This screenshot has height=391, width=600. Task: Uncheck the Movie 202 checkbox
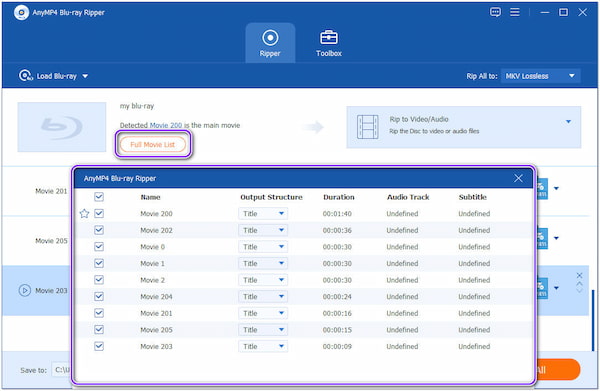99,230
